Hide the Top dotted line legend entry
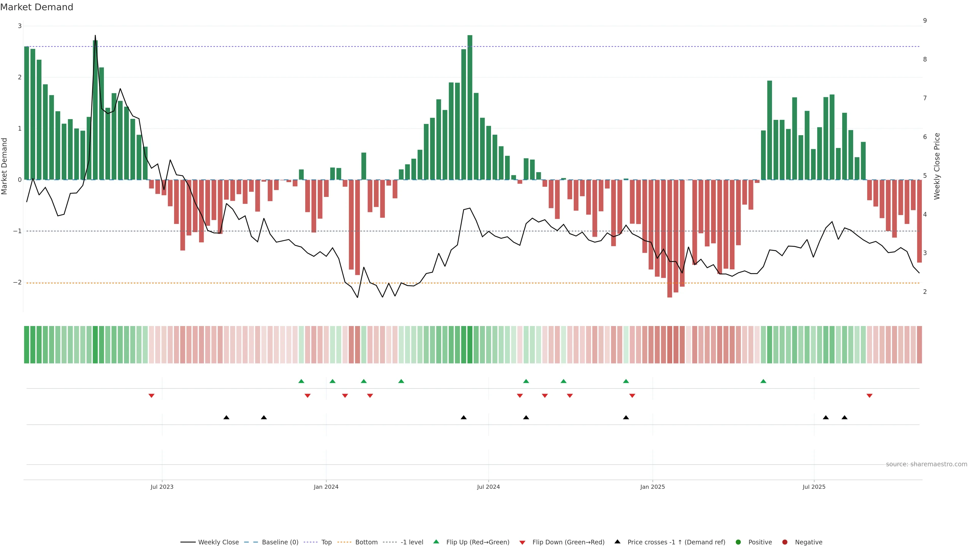This screenshot has width=980, height=551. tap(326, 542)
